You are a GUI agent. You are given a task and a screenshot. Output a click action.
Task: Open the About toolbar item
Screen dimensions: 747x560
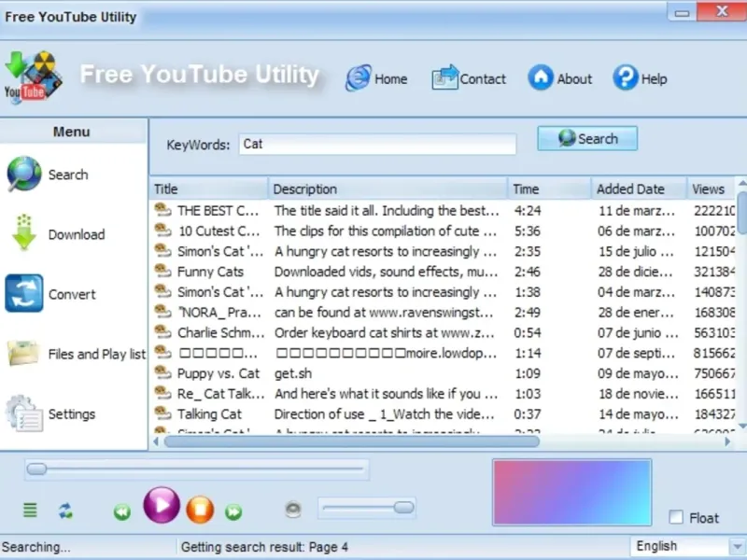(560, 78)
